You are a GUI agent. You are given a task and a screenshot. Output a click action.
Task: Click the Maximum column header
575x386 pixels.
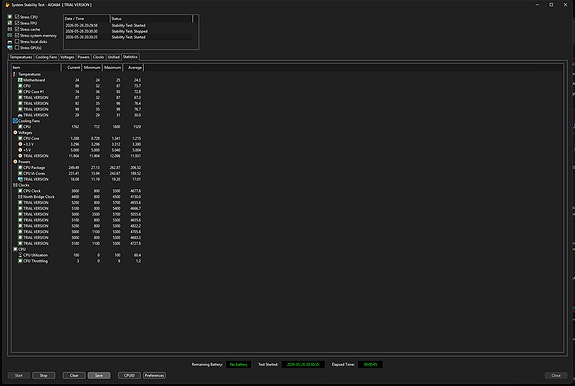click(x=112, y=67)
